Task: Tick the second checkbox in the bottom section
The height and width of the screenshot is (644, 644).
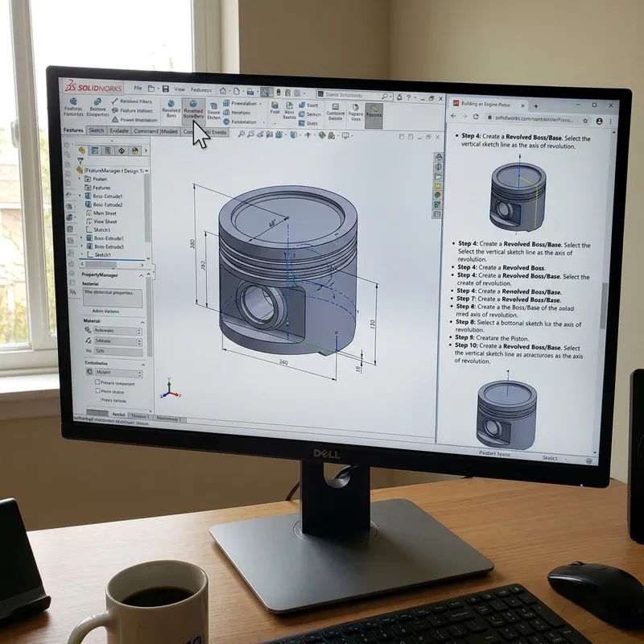Action: (97, 392)
